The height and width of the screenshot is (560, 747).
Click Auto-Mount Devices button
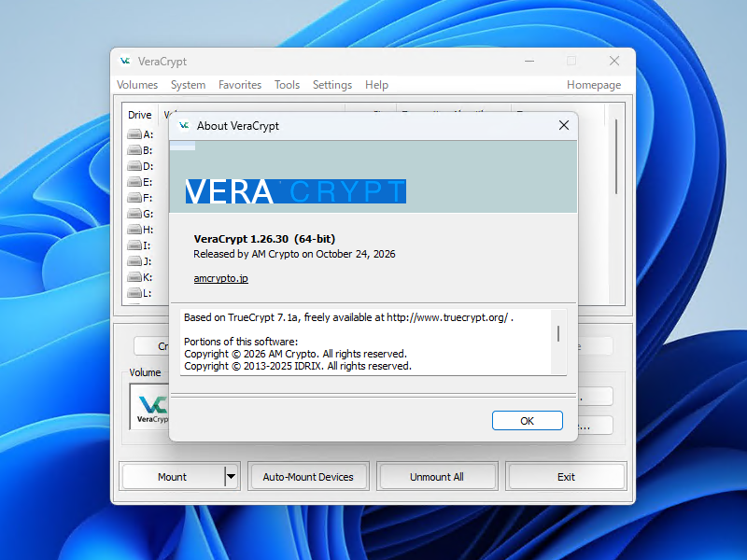(x=308, y=477)
